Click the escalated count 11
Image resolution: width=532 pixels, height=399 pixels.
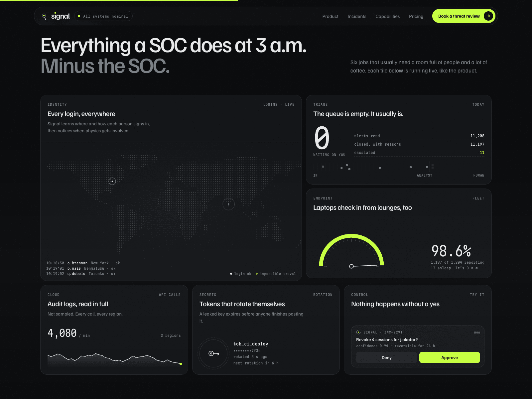tap(482, 153)
